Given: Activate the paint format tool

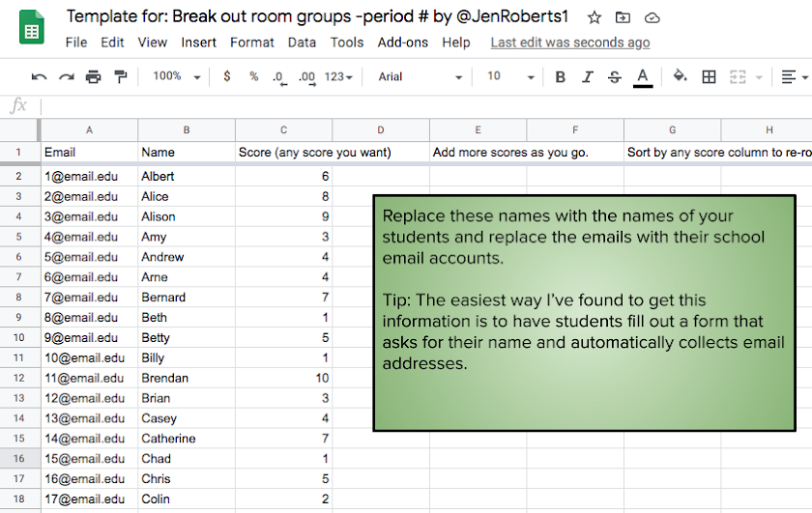Looking at the screenshot, I should click(121, 77).
